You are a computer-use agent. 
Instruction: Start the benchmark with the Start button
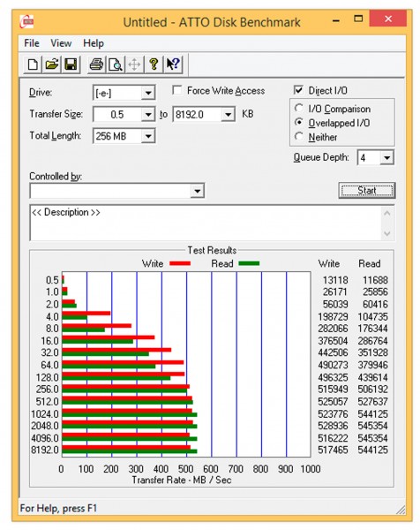367,191
